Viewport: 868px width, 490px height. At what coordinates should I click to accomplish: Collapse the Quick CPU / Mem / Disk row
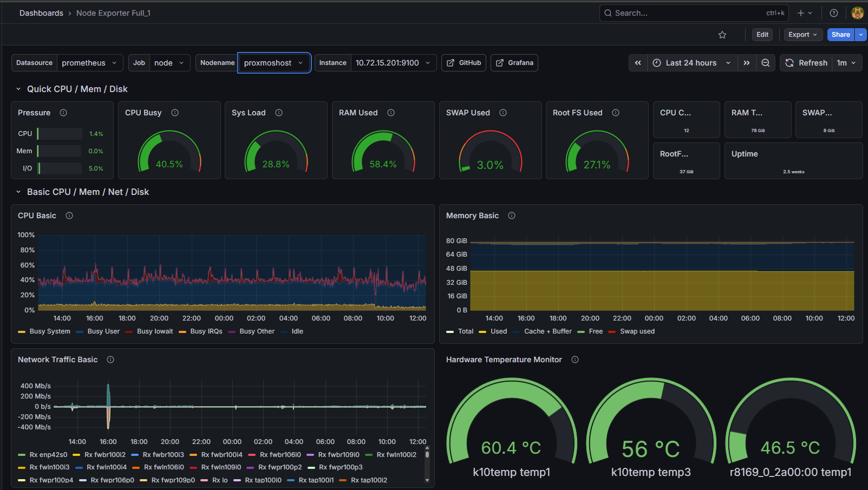(18, 89)
